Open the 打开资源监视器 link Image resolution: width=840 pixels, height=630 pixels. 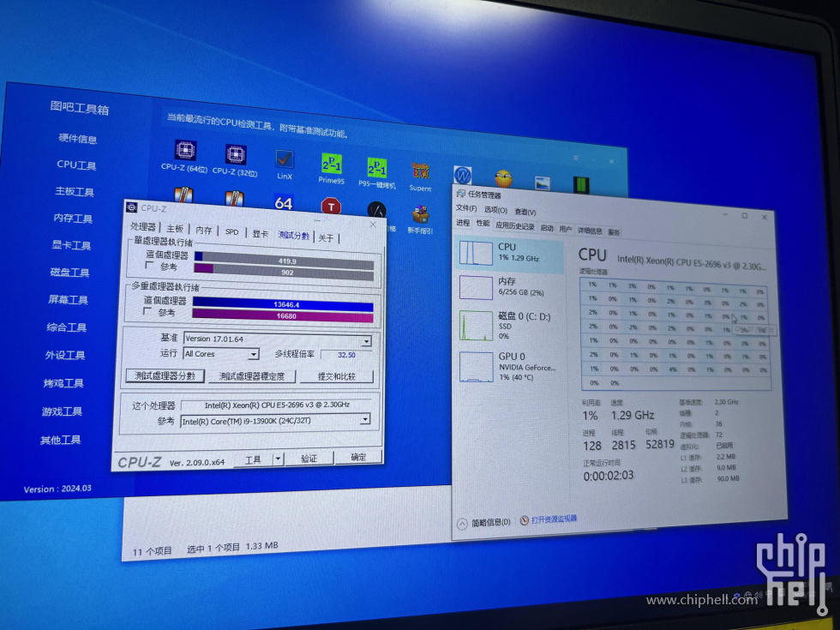click(x=554, y=519)
